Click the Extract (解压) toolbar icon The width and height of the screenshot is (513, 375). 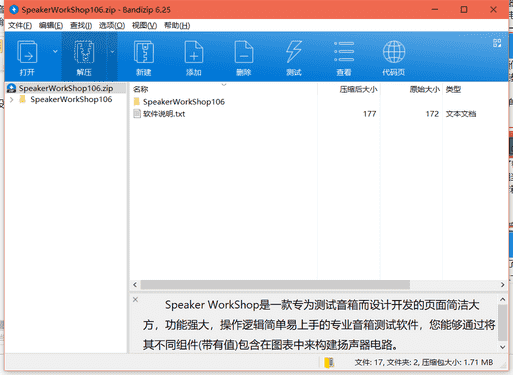click(84, 52)
